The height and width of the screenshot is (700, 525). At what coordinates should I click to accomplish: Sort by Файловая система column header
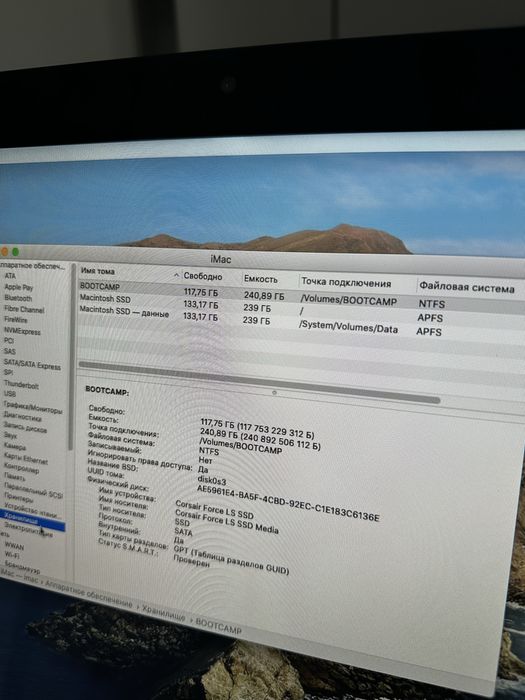pyautogui.click(x=467, y=288)
